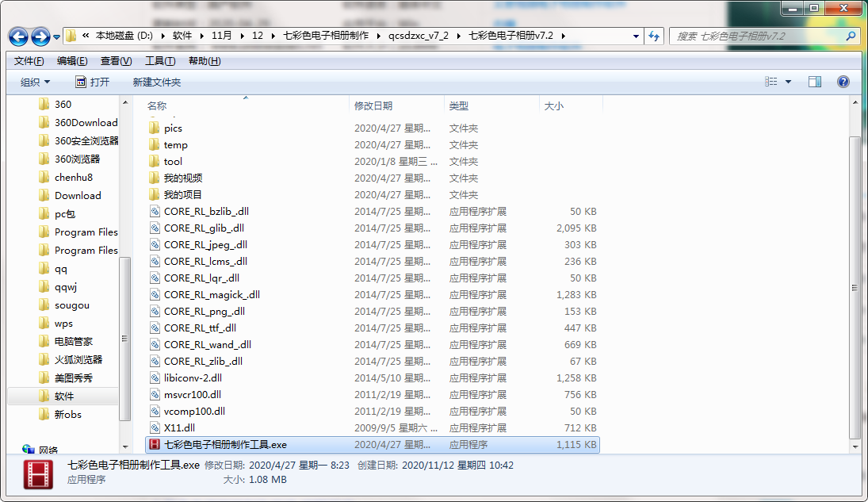Click the search magnifier icon
Image resolution: width=868 pixels, height=502 pixels.
pos(851,36)
